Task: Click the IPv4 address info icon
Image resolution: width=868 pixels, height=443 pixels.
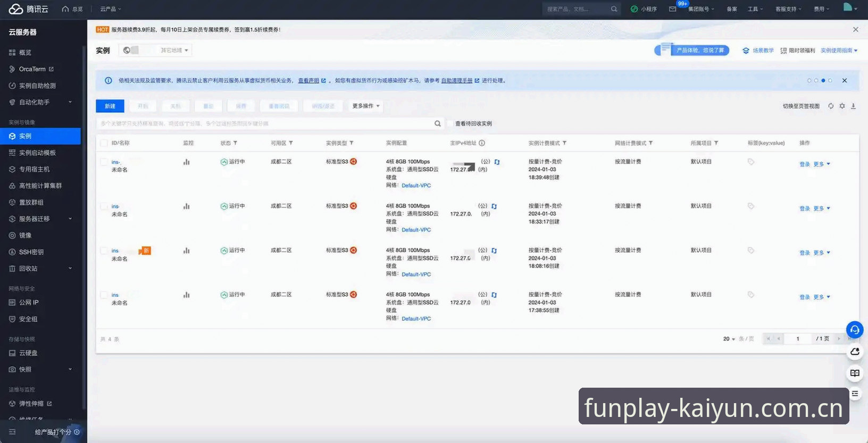Action: (x=482, y=143)
